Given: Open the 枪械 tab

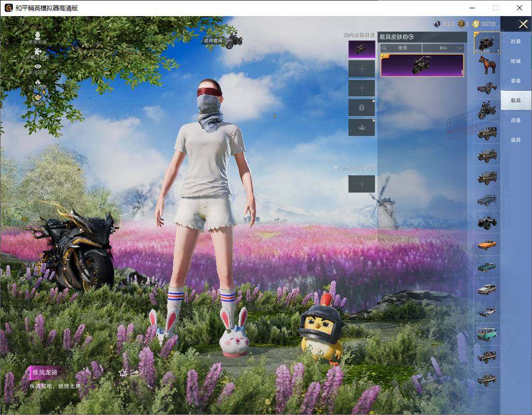Looking at the screenshot, I should click(x=515, y=61).
